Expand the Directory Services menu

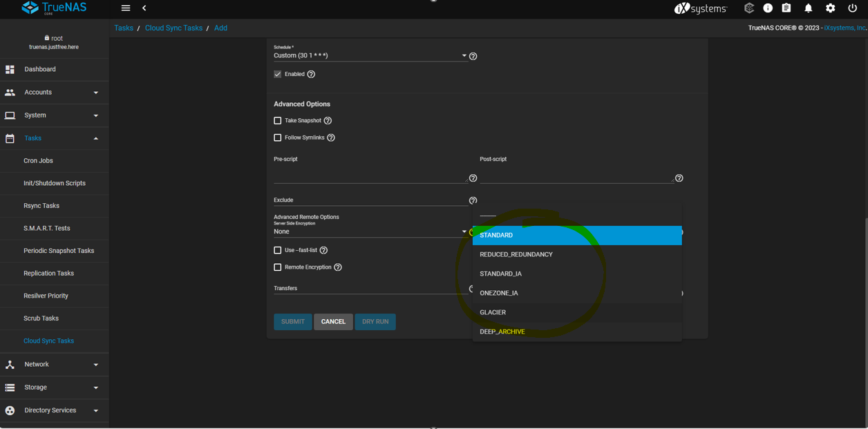96,410
